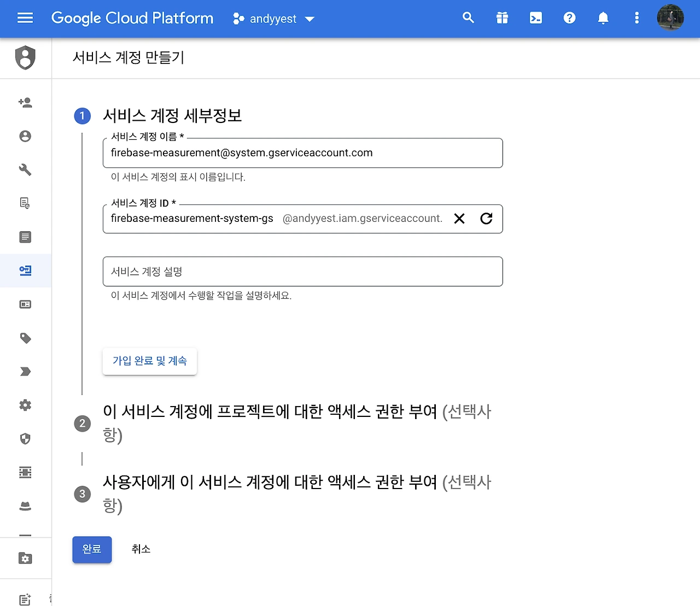
Task: Open the main navigation hamburger menu
Action: pos(25,19)
